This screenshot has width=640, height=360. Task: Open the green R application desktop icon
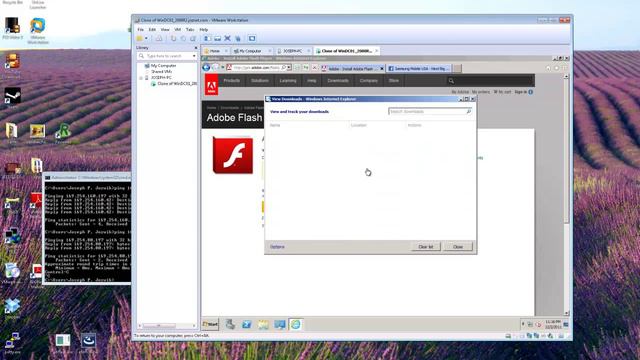click(63, 133)
